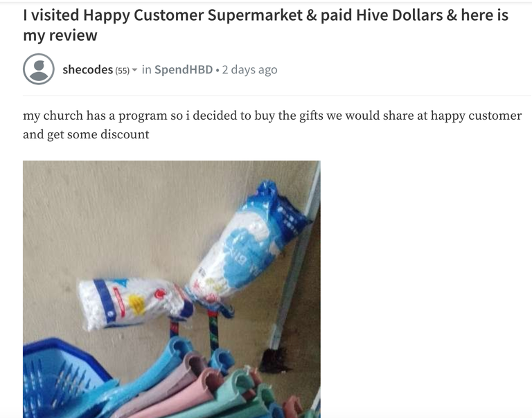Screen dimensions: 532x418
Task: Click the first line of the post body text
Action: click(x=272, y=116)
